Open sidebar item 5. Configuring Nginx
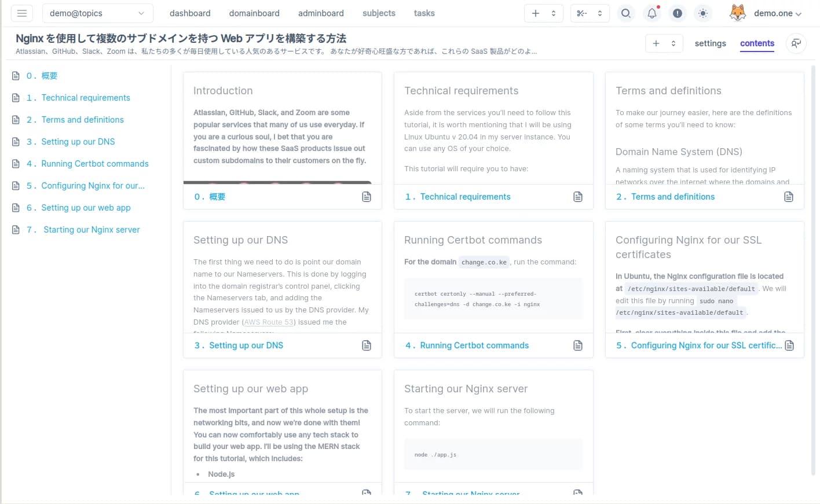Viewport: 820px width, 504px height. point(86,186)
